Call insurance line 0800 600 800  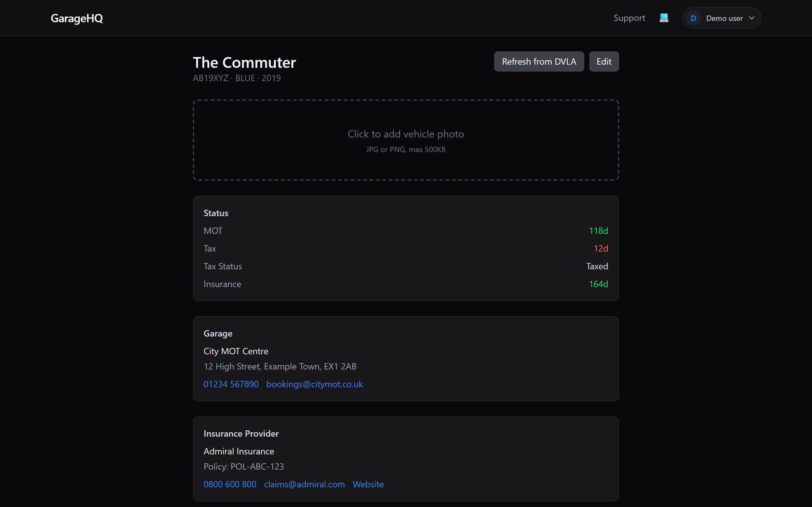pyautogui.click(x=230, y=484)
